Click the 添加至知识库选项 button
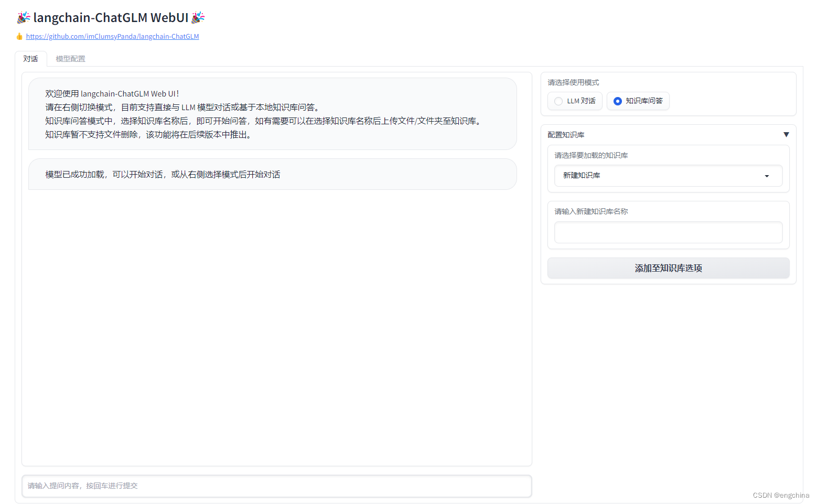The image size is (817, 504). 668,268
